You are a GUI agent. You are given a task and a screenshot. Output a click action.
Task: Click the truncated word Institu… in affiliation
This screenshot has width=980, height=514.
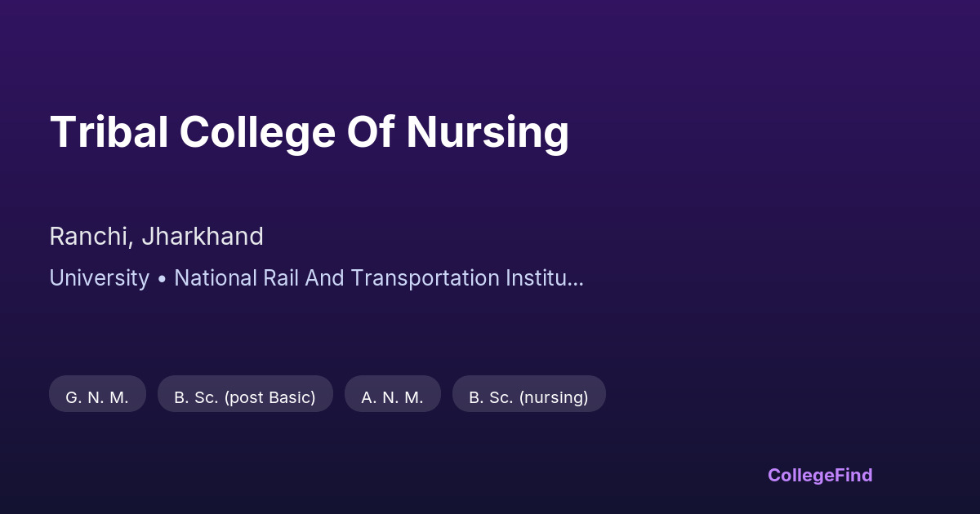coord(544,278)
